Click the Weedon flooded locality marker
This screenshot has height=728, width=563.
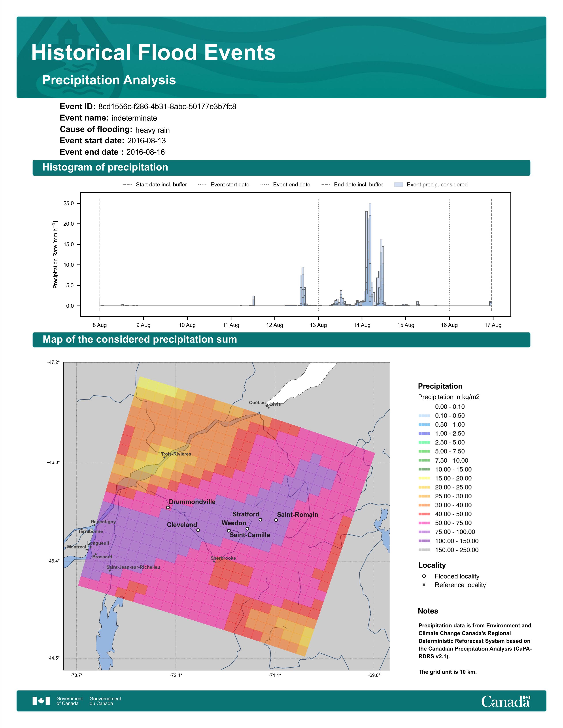pos(247,529)
